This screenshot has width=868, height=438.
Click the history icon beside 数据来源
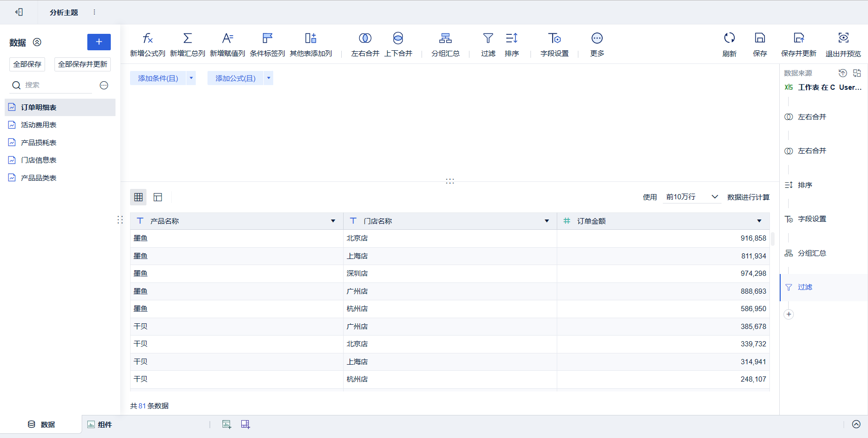pos(843,73)
